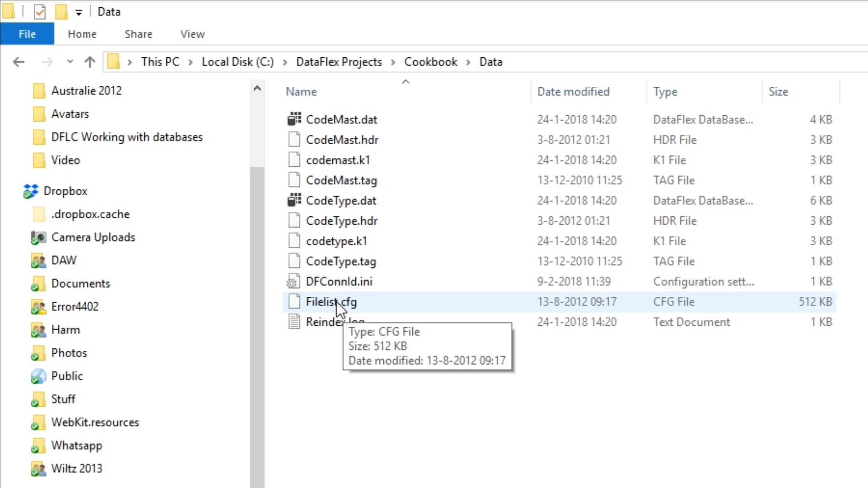This screenshot has width=868, height=488.
Task: Open the Dropbox folder in the sidebar
Action: point(65,191)
